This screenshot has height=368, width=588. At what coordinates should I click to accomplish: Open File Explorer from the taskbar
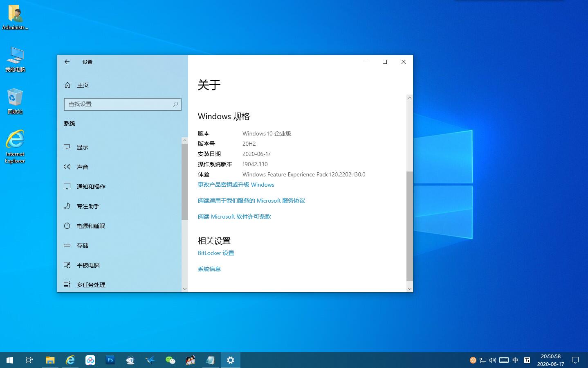50,360
